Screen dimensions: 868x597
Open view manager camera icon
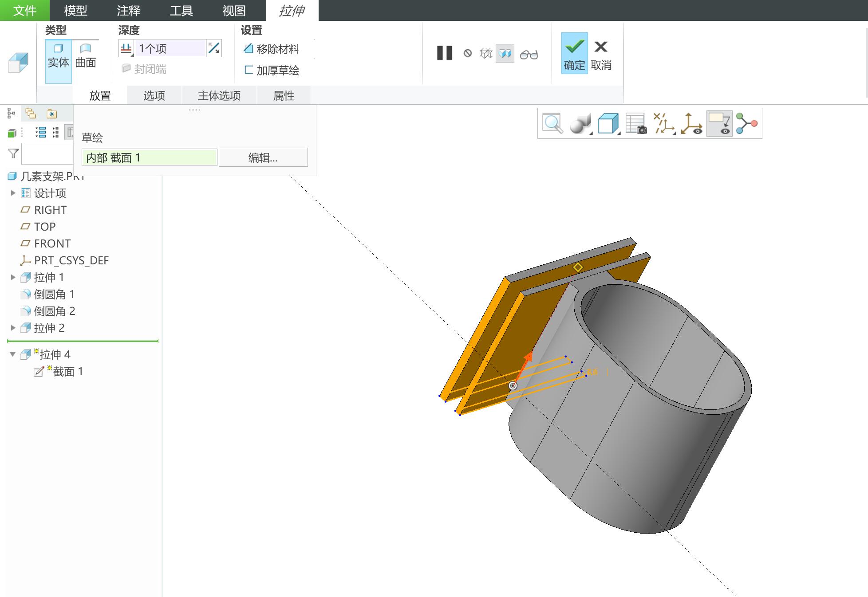click(x=636, y=123)
